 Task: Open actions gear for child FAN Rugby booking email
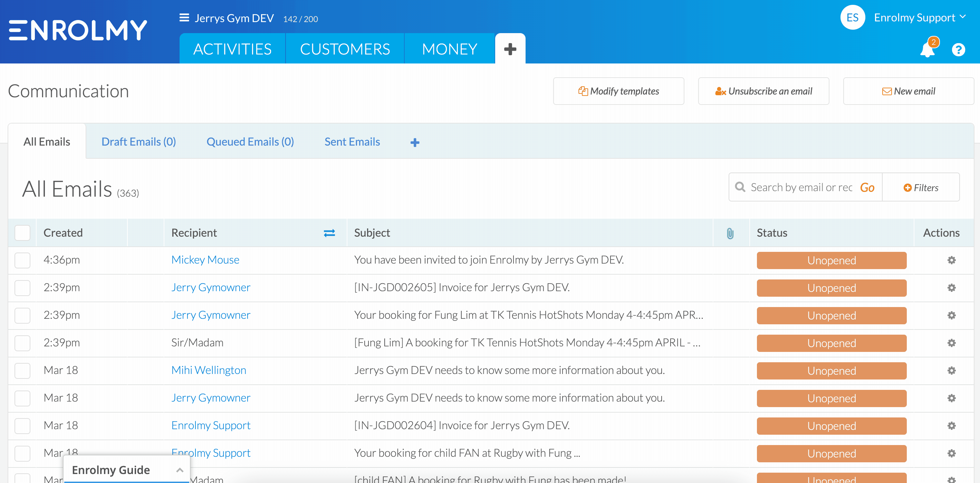coord(951,453)
